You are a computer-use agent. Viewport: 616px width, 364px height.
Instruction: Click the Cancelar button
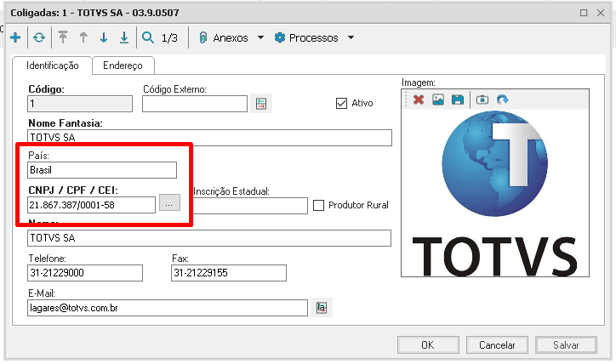[x=497, y=344]
